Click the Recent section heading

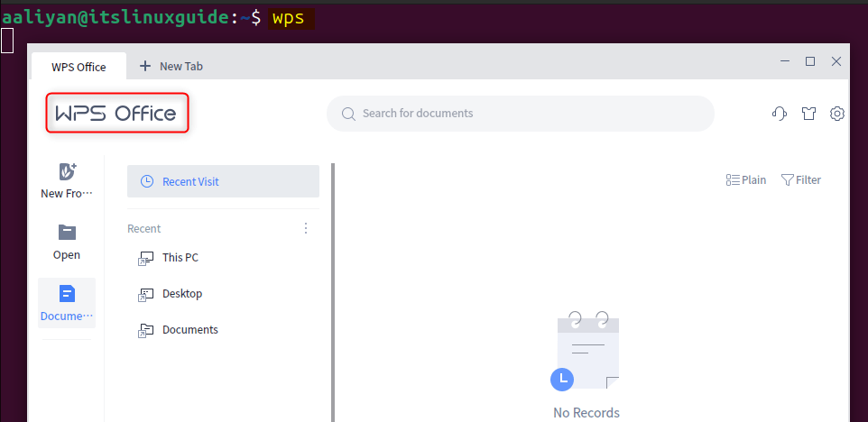[144, 228]
